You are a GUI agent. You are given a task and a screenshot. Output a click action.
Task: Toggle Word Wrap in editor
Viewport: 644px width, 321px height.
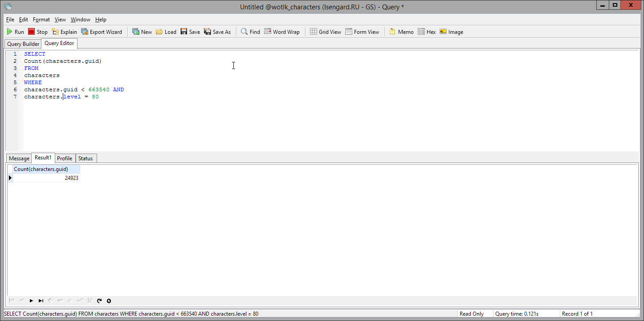(x=282, y=32)
